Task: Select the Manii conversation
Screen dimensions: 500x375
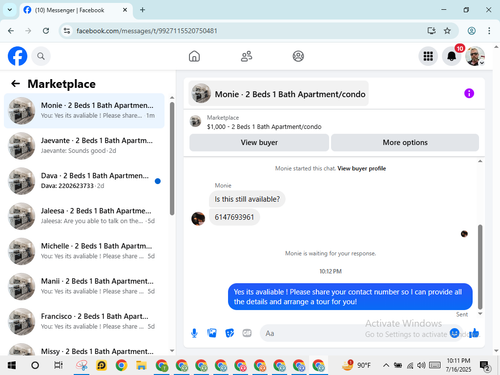Action: [x=84, y=286]
